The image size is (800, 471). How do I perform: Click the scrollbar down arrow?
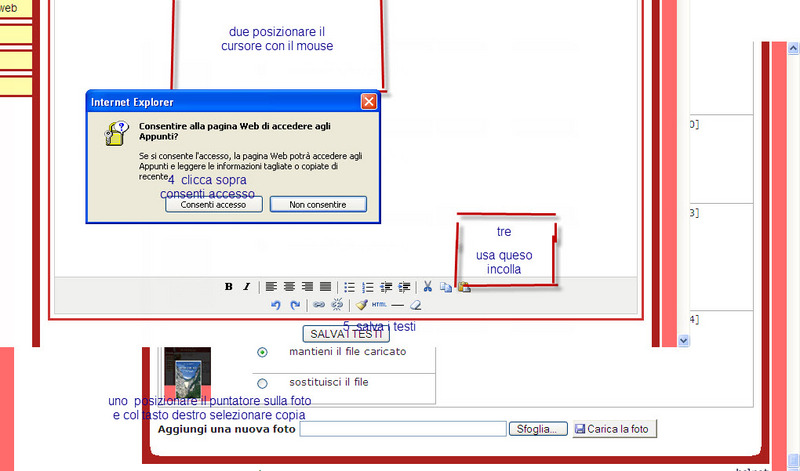pos(684,340)
